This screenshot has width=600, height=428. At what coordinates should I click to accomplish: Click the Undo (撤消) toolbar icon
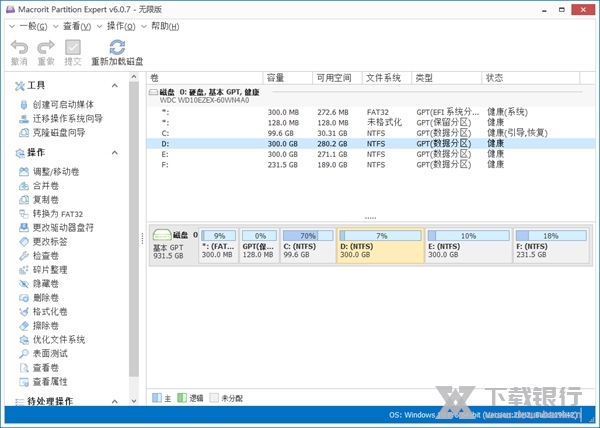[19, 48]
